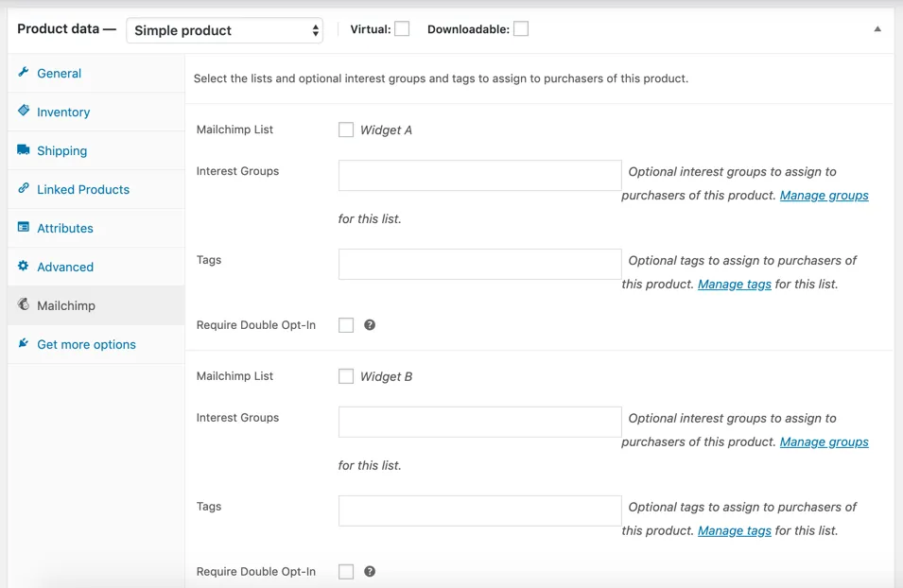Collapse the Product data panel arrow

pos(877,28)
